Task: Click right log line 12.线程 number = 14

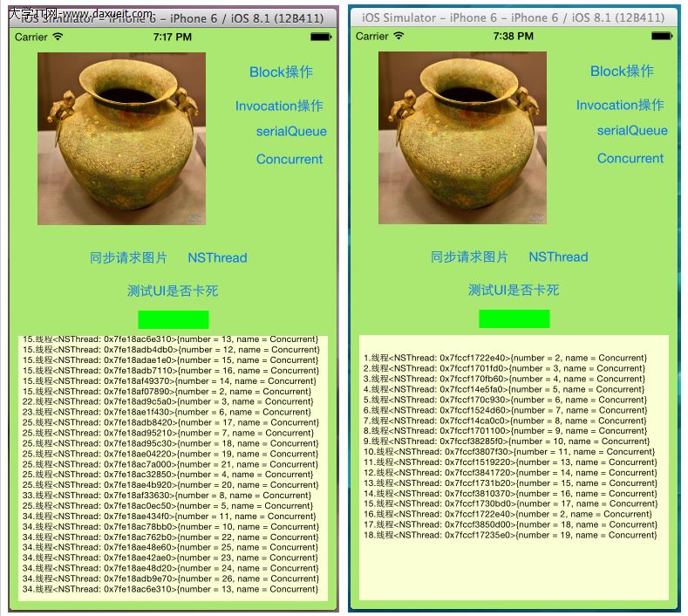Action: (510, 473)
